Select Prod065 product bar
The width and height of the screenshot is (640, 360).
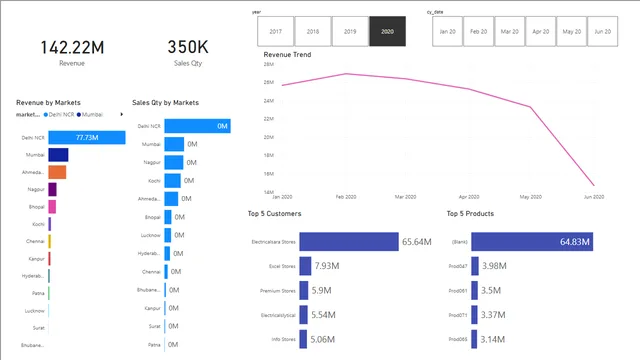474,339
